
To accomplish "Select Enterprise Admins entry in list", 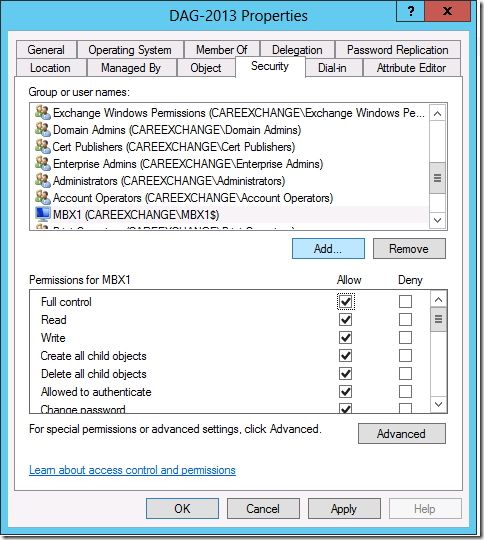I will click(x=230, y=164).
